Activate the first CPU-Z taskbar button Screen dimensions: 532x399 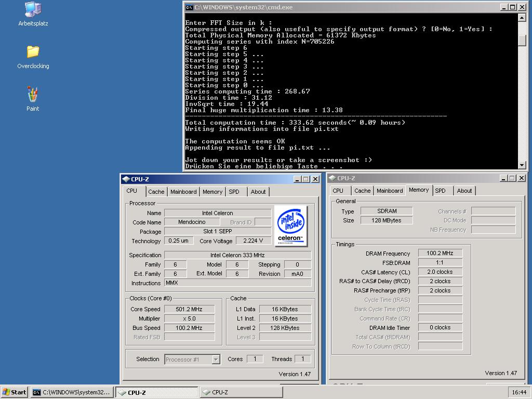click(157, 392)
